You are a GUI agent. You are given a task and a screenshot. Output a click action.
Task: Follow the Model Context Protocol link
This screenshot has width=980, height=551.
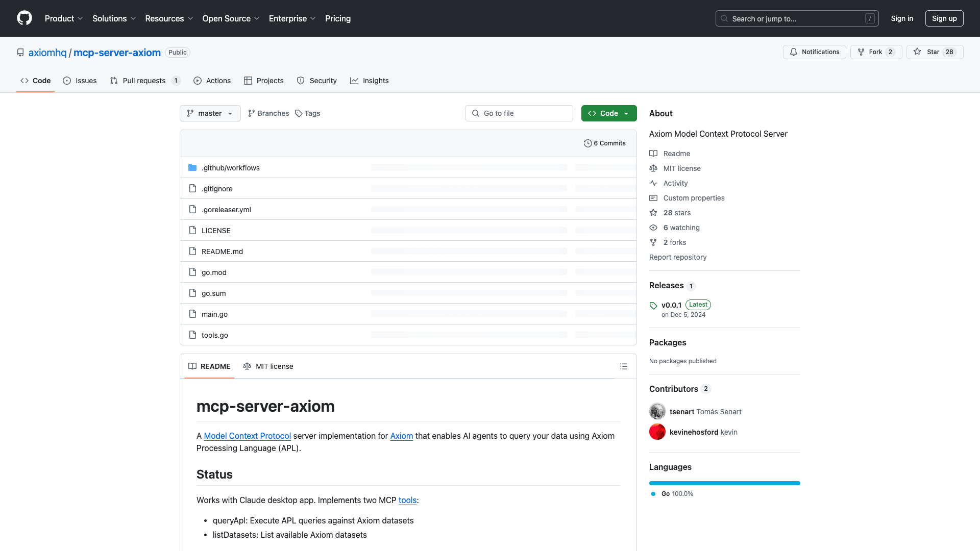pos(247,436)
